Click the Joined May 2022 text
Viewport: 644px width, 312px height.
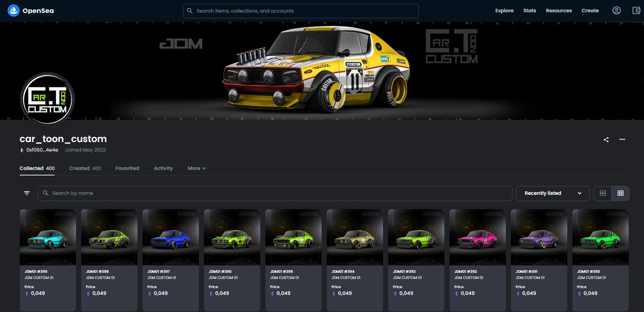tap(85, 150)
